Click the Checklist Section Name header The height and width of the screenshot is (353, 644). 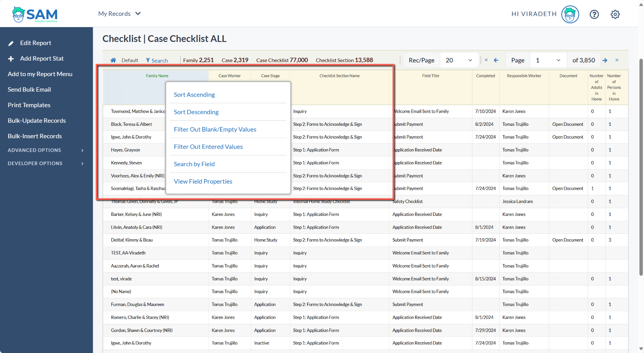[x=339, y=76]
